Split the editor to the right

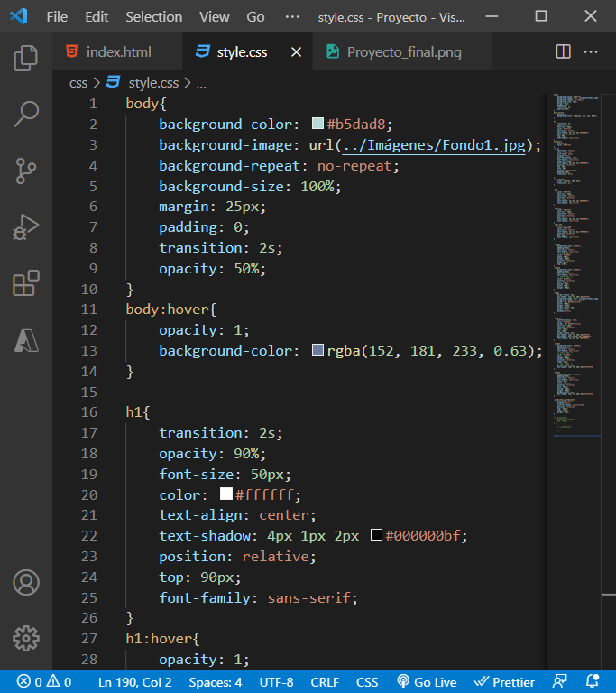coord(563,51)
